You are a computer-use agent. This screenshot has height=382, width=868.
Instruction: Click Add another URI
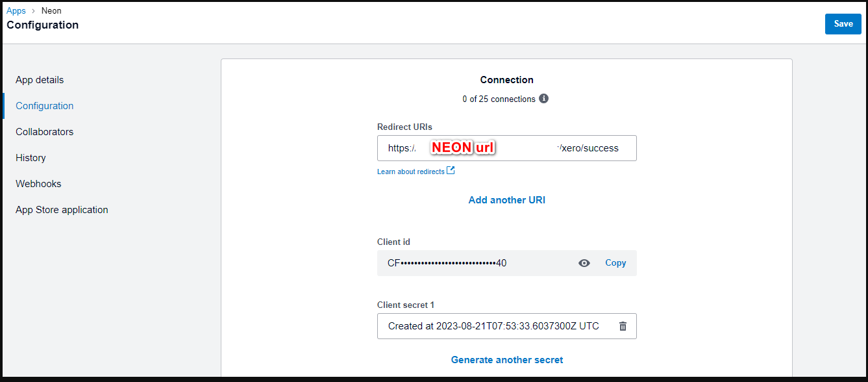point(507,200)
